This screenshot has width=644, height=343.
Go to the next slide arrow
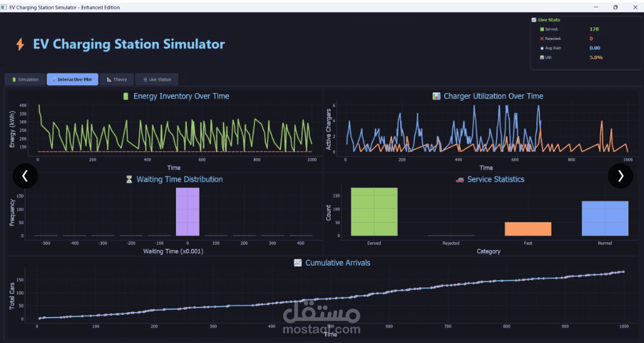[x=620, y=176]
